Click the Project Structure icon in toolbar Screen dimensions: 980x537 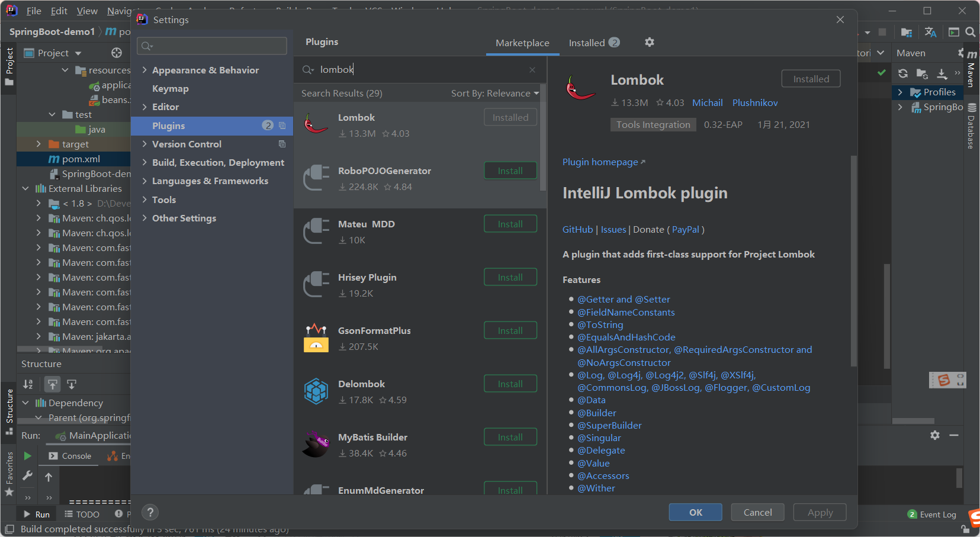point(907,32)
